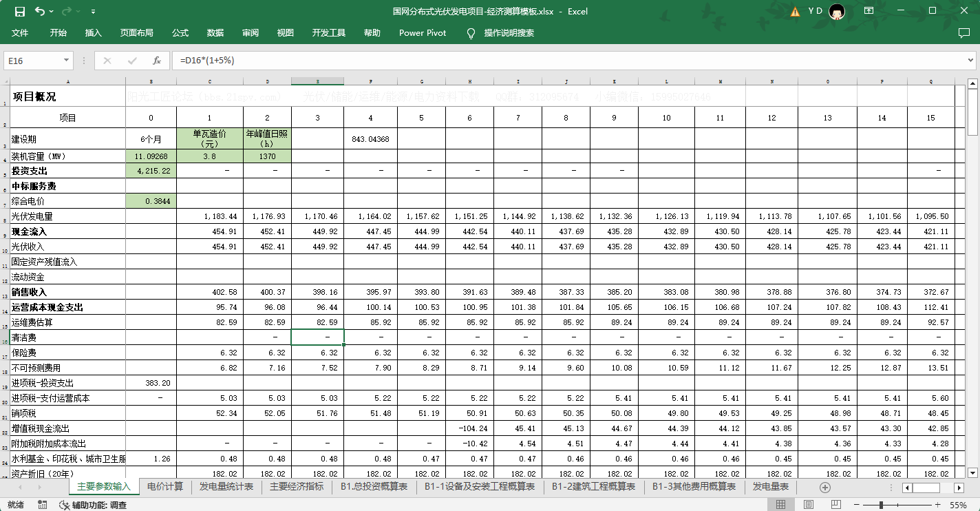Open the B1-1设备及安装工程概算表 sheet tab
The height and width of the screenshot is (511, 980).
pyautogui.click(x=480, y=487)
